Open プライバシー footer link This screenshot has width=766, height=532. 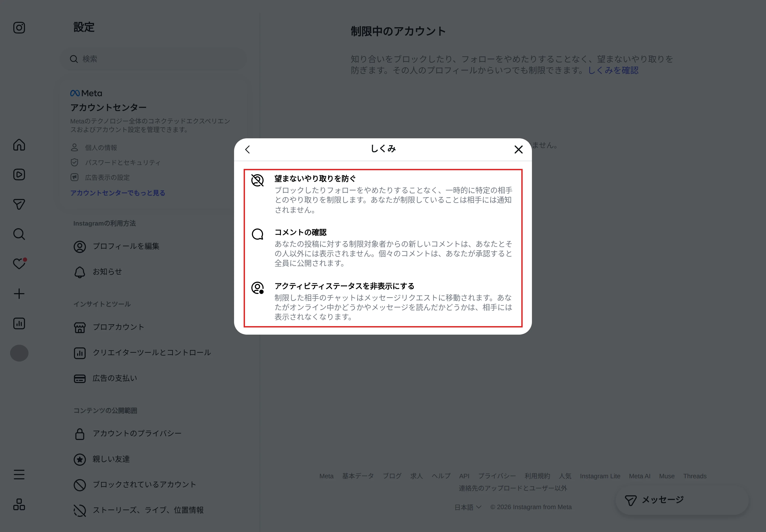497,476
